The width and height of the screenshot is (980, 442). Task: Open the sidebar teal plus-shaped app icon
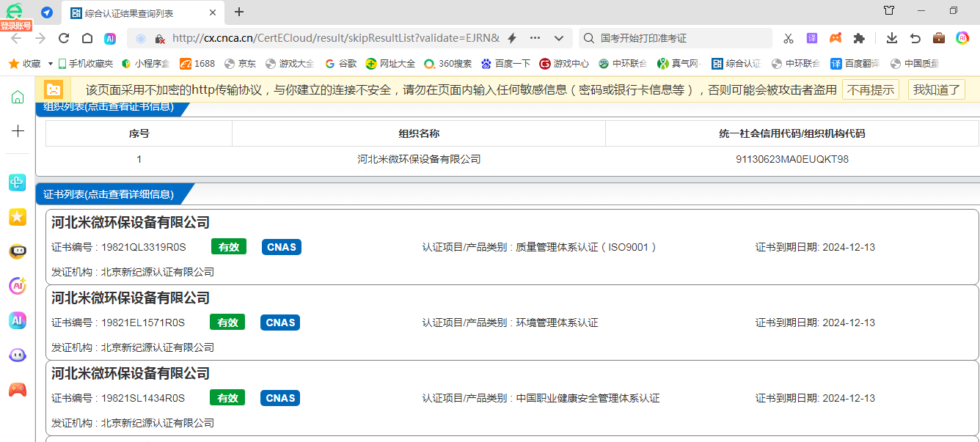[x=18, y=183]
